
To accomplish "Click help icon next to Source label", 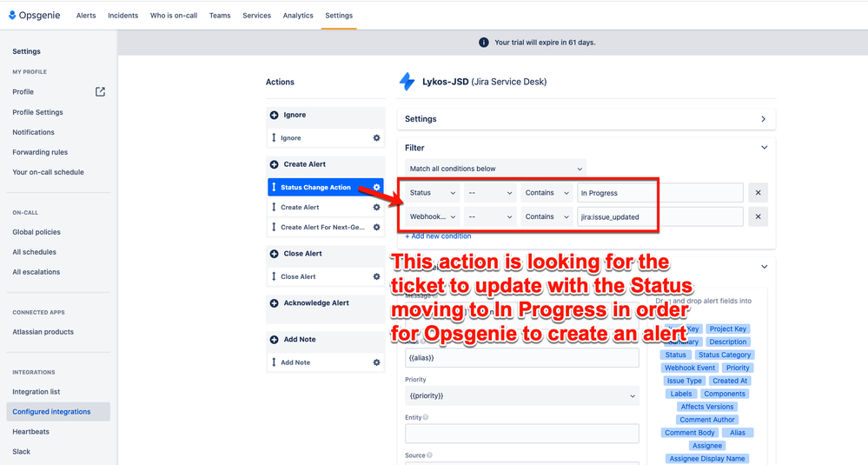I will [x=429, y=455].
